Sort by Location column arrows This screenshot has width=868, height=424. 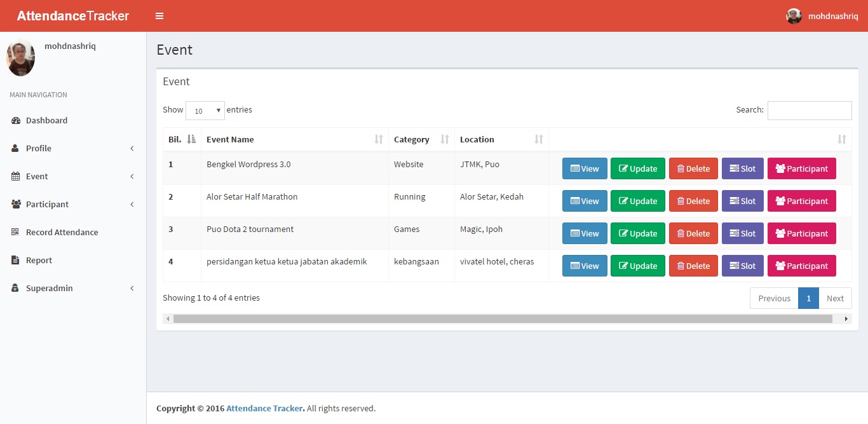click(539, 139)
